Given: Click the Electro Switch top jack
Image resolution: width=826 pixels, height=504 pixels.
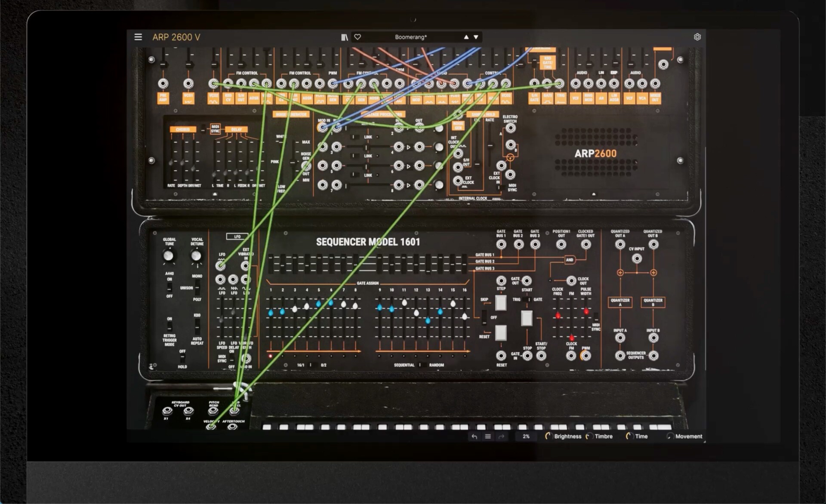Looking at the screenshot, I should 510,128.
